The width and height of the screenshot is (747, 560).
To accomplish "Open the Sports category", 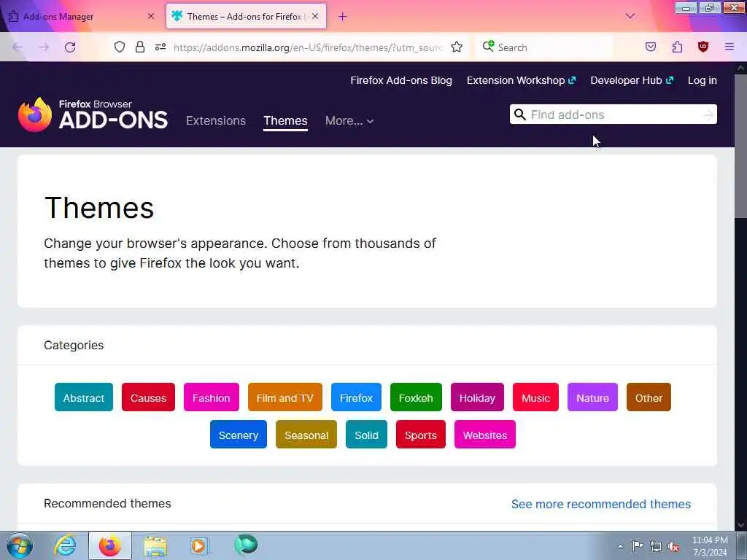I will 421,435.
